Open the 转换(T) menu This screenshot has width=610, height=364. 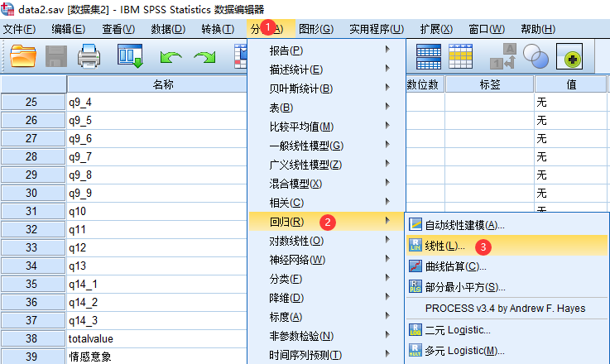click(x=218, y=29)
